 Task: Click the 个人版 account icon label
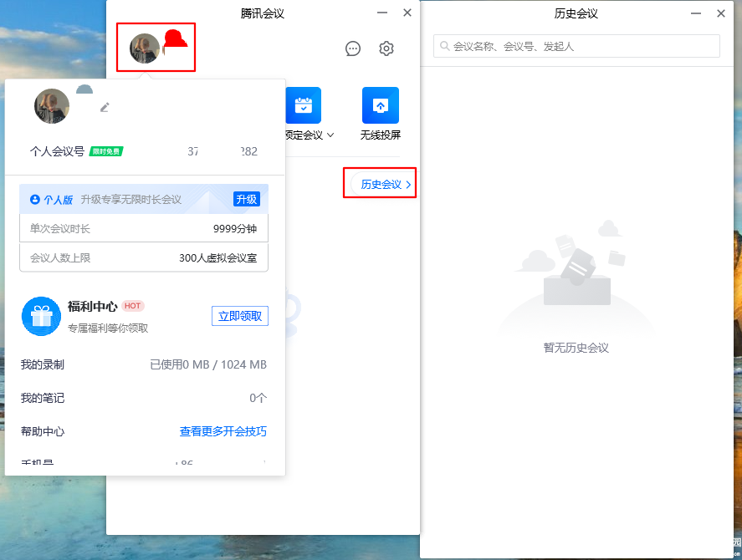tap(52, 200)
